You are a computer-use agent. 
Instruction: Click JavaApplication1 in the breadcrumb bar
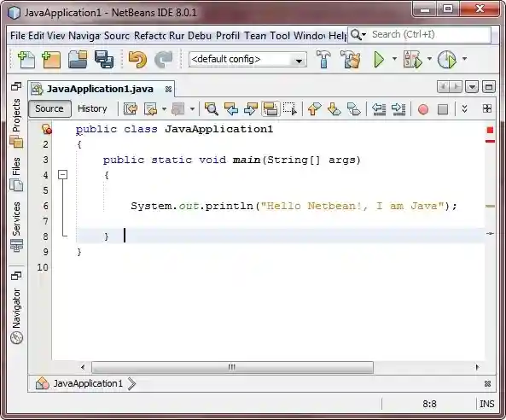pyautogui.click(x=88, y=383)
